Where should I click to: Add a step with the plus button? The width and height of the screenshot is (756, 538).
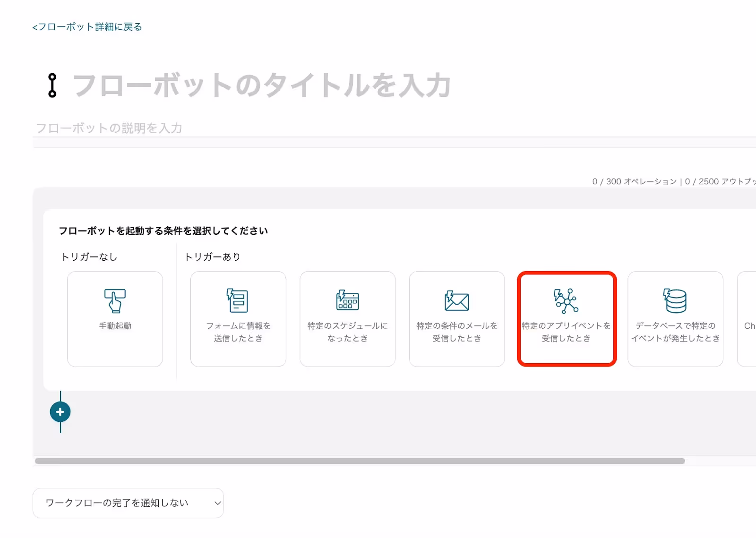(60, 412)
